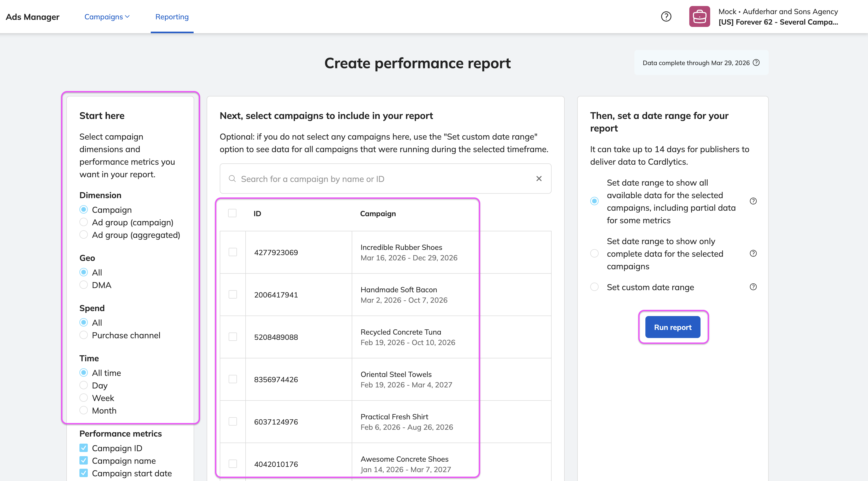The height and width of the screenshot is (481, 868).
Task: Uncheck the Campaign name metric
Action: [x=84, y=460]
